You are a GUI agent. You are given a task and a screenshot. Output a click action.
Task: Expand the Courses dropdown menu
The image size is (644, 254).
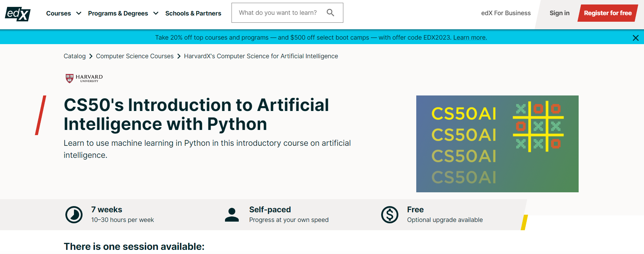click(x=63, y=13)
